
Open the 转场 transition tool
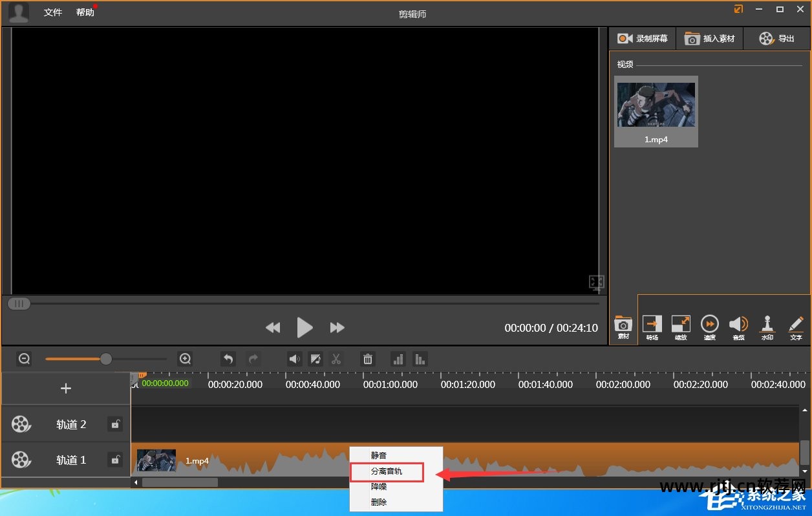652,328
